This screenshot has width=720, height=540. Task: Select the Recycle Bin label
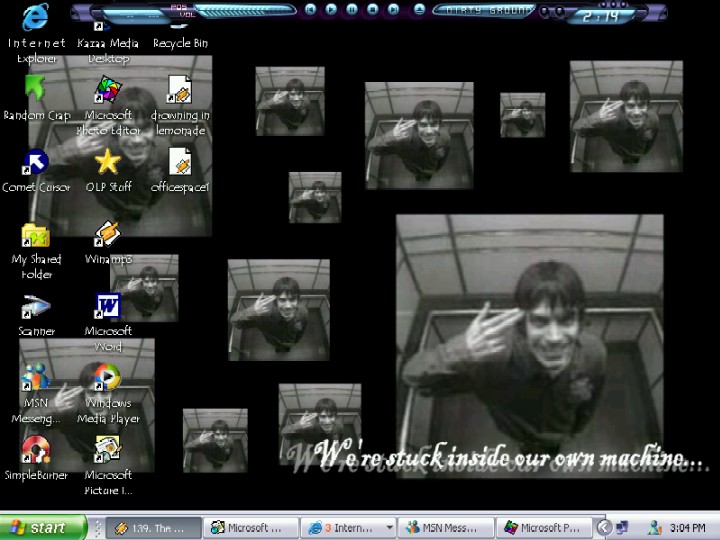180,43
